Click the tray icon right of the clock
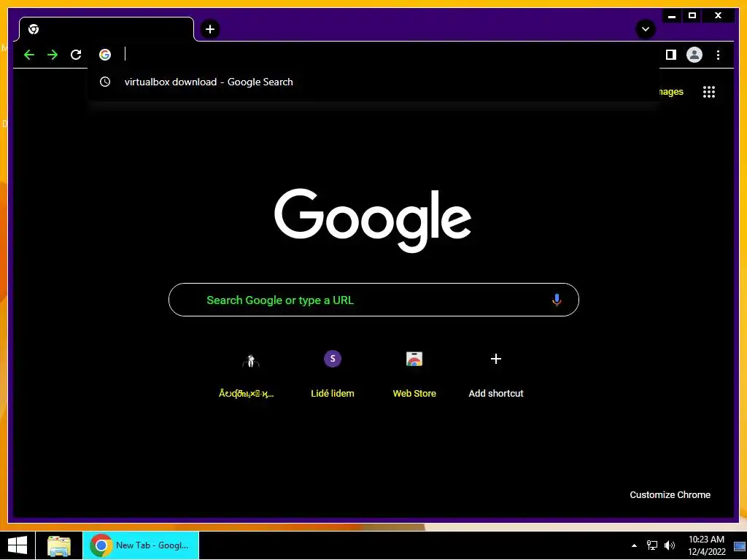This screenshot has height=560, width=747. click(740, 546)
